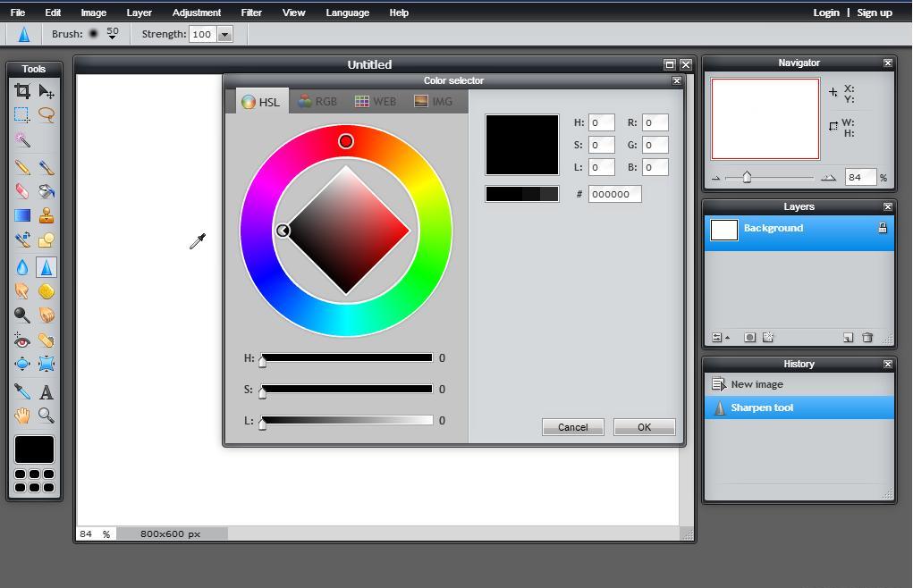
Task: Click Cancel in the Color selector
Action: [573, 427]
